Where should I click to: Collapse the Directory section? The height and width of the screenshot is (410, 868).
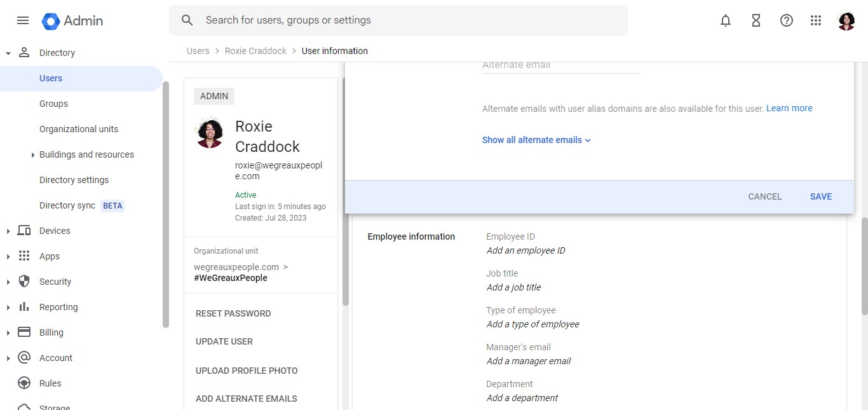tap(8, 53)
